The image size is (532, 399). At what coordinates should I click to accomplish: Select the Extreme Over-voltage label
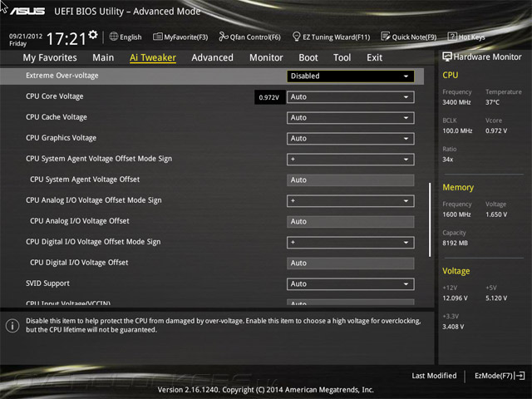(62, 76)
